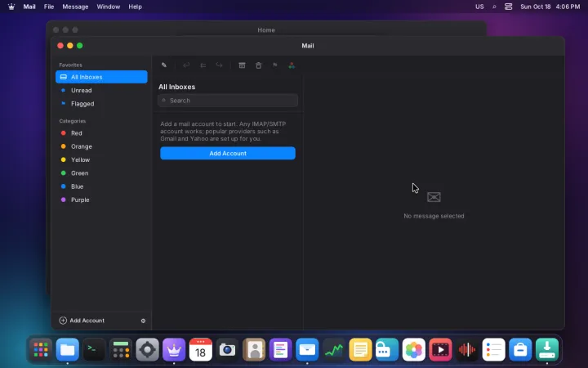Click the Reply arrow icon in toolbar

pyautogui.click(x=186, y=65)
